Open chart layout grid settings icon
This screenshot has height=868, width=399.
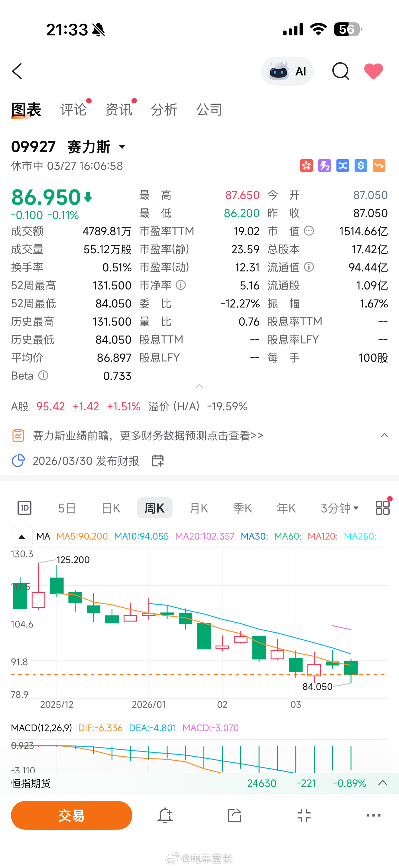[382, 508]
